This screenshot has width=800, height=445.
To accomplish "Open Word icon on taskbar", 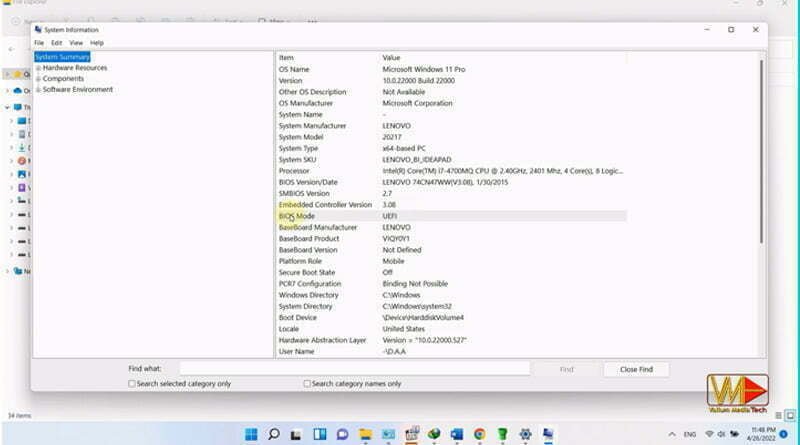I will click(x=457, y=434).
